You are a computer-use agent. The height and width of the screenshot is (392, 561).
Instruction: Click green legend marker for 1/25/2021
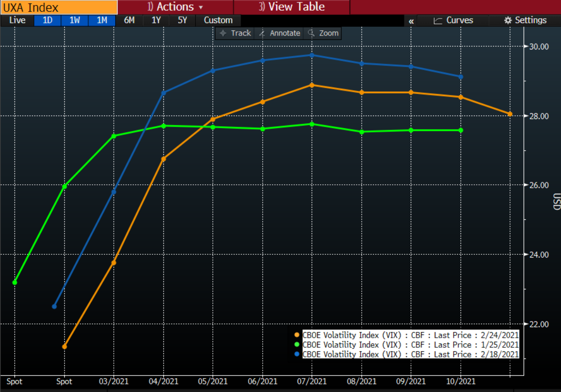[x=297, y=345]
